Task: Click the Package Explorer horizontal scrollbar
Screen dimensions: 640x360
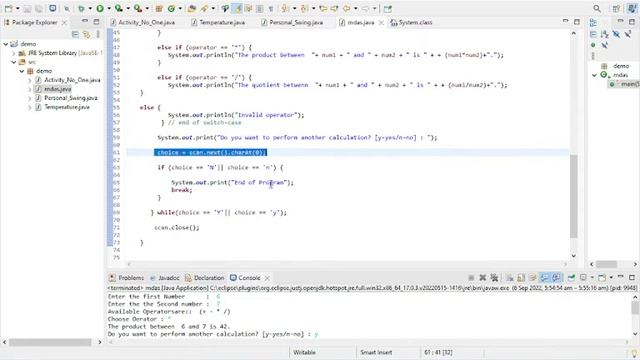Action: [51, 342]
